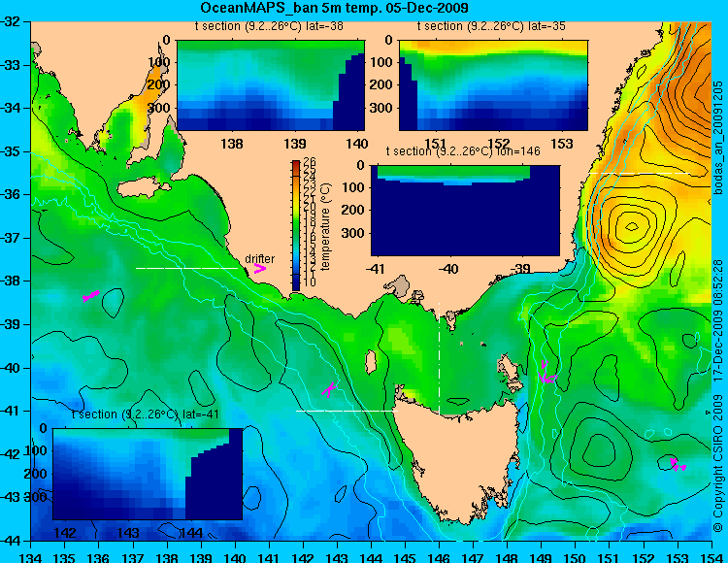Viewport: 728px width, 563px height.
Task: Click King Island in Bass Strait
Action: click(x=371, y=362)
